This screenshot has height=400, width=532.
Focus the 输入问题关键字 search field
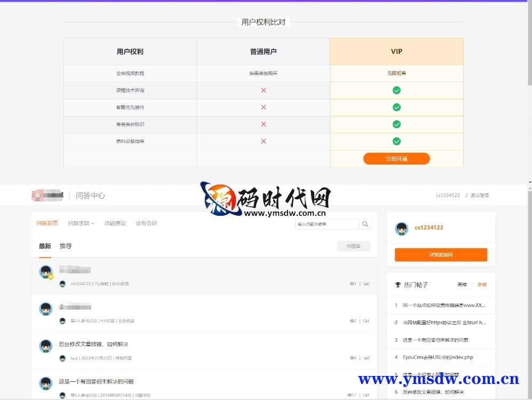(327, 224)
